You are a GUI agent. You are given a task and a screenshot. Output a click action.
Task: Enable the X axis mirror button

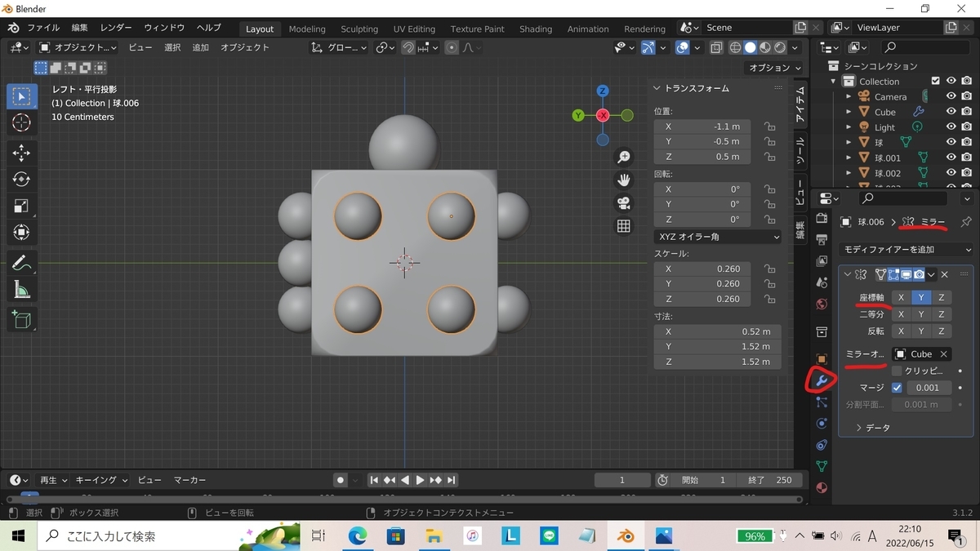901,297
